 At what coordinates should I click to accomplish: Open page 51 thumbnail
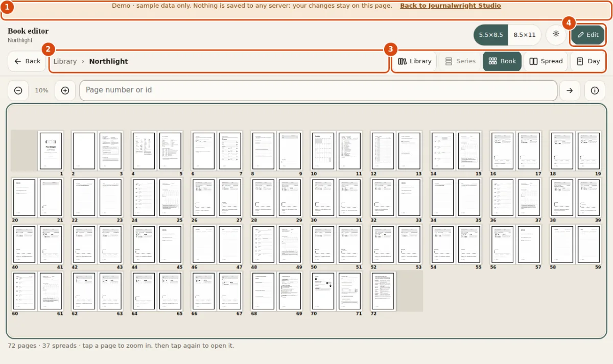[x=349, y=245]
